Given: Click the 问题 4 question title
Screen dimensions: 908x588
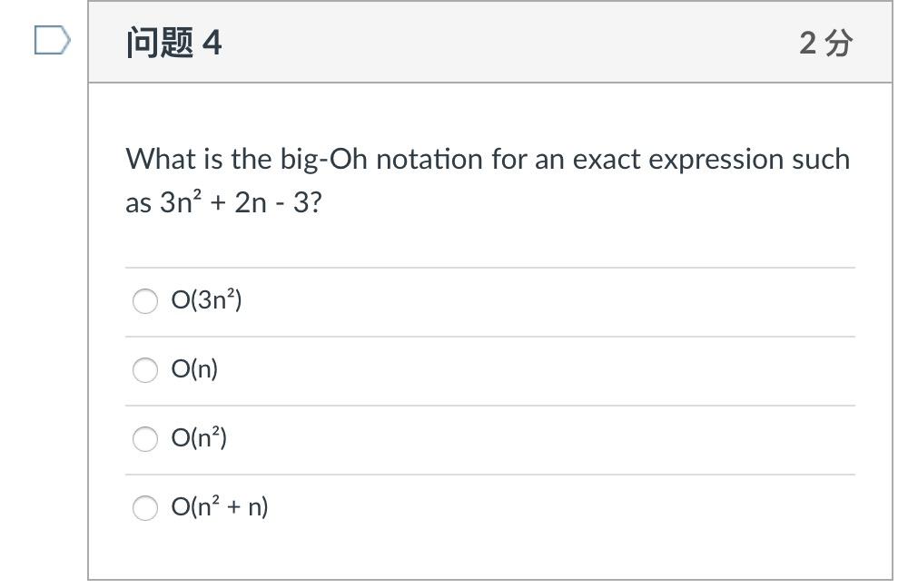Looking at the screenshot, I should (173, 43).
